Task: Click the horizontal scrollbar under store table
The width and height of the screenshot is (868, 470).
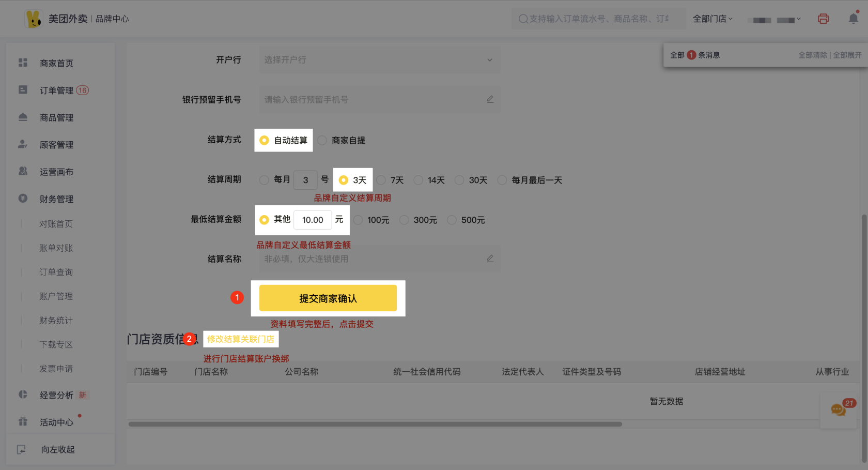Action: click(x=375, y=424)
